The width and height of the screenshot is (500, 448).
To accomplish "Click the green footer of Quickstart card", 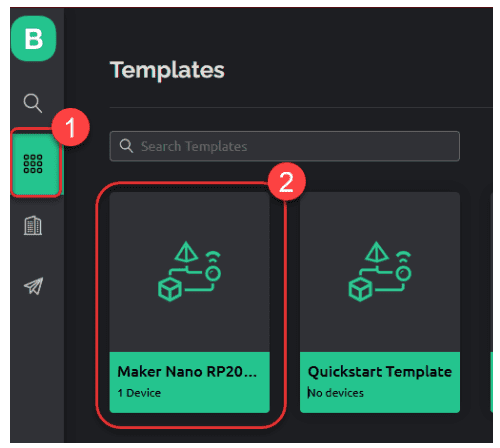I will pos(380,382).
